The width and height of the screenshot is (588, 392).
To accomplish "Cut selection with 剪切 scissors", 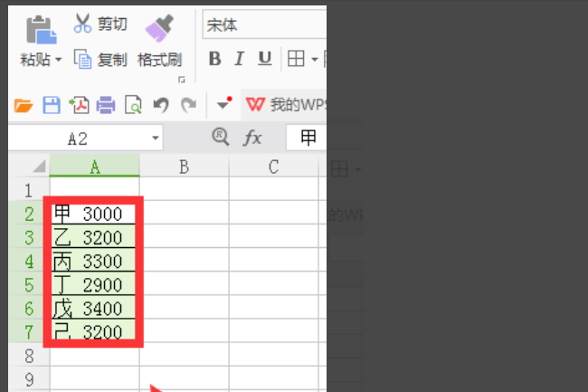I will coord(100,24).
